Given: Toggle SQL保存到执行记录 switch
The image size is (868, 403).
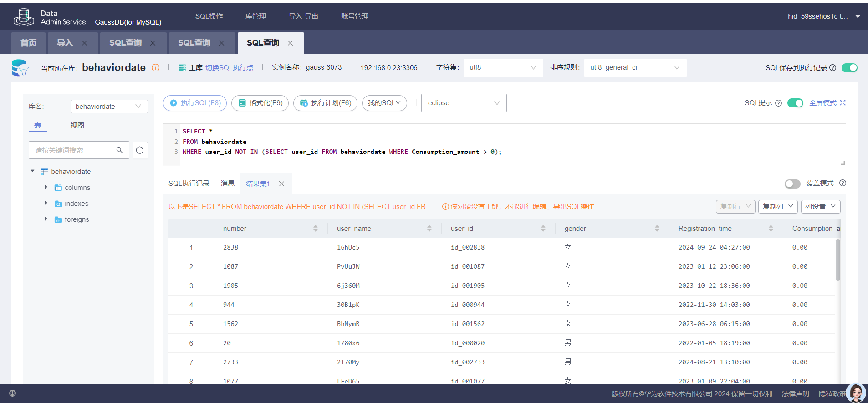Looking at the screenshot, I should (850, 68).
